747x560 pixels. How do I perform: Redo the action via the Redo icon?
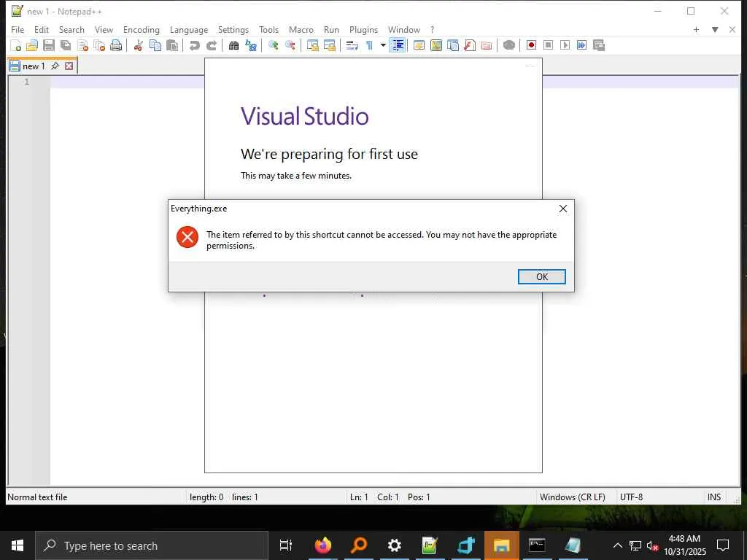pos(212,45)
